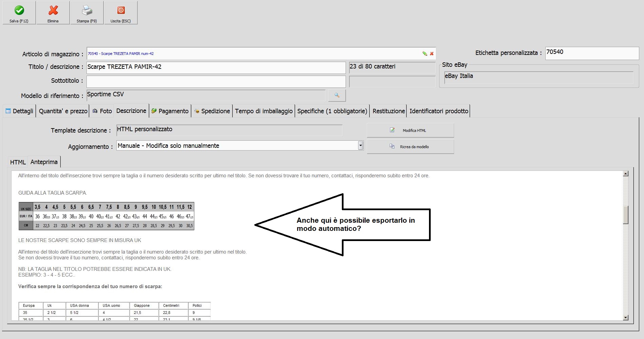The height and width of the screenshot is (339, 644).
Task: Switch to the Spedizione tab
Action: [212, 111]
